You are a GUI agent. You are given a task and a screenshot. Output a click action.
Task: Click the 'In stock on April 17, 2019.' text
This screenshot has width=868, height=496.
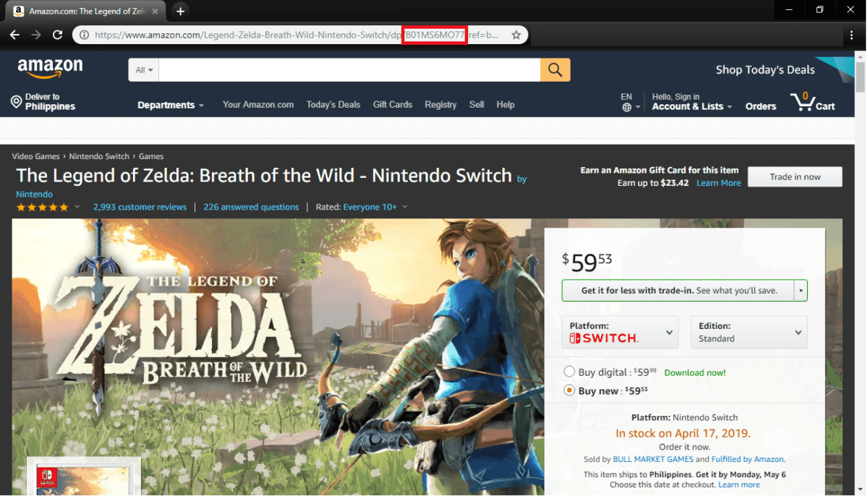pos(683,434)
